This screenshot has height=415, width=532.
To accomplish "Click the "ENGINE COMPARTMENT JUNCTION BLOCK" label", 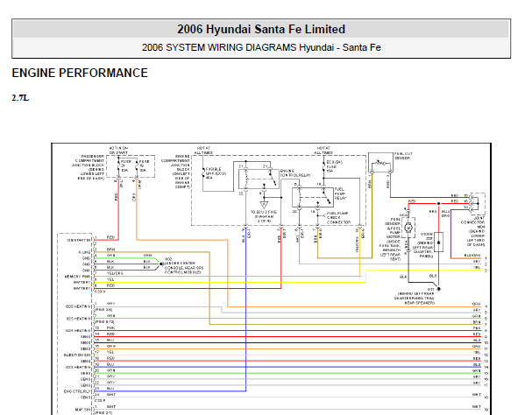I will coord(176,163).
